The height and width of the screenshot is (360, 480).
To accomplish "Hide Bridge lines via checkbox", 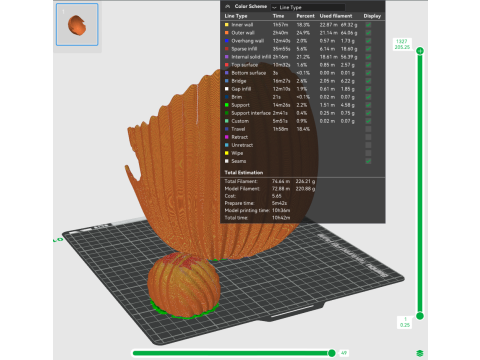I will (368, 81).
